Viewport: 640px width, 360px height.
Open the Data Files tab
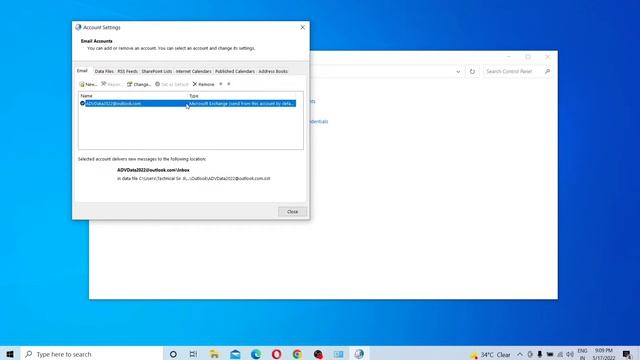pyautogui.click(x=104, y=71)
